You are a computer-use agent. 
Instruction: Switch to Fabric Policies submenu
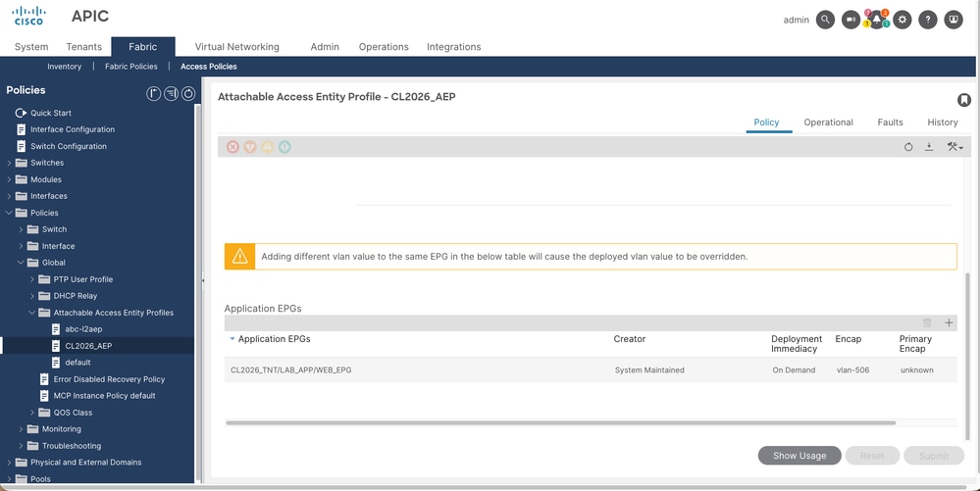(131, 67)
